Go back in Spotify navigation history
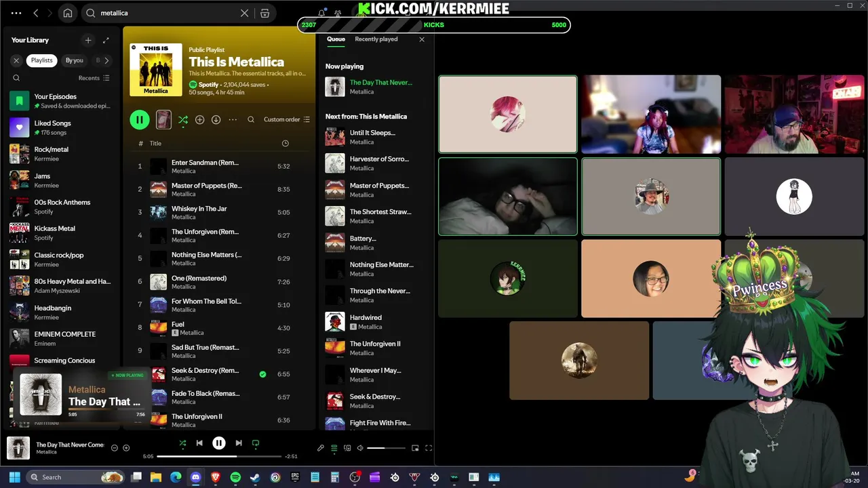868x488 pixels. (x=36, y=13)
